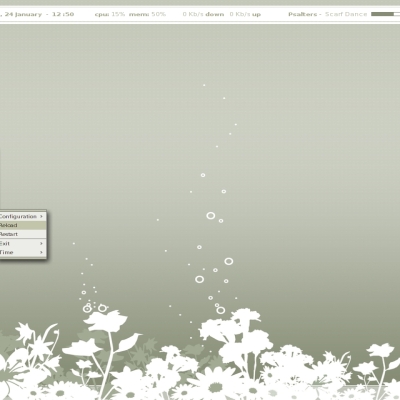Image resolution: width=400 pixels, height=400 pixels.
Task: Click the 'Scarf Dance' track title
Action: [x=346, y=14]
